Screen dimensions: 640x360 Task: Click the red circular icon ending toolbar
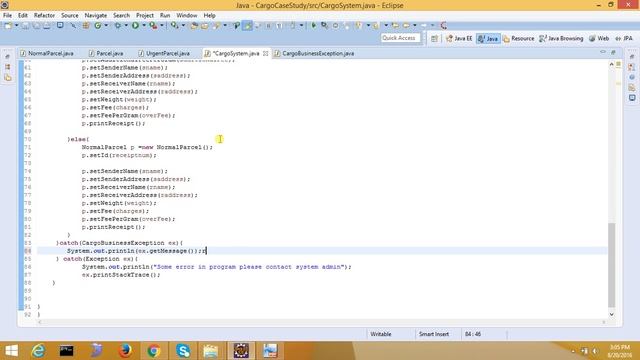444,25
